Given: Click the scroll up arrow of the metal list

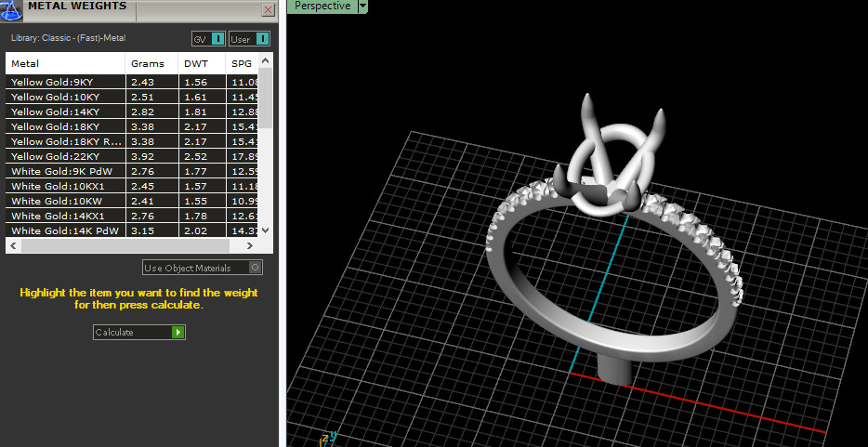Looking at the screenshot, I should [x=265, y=60].
